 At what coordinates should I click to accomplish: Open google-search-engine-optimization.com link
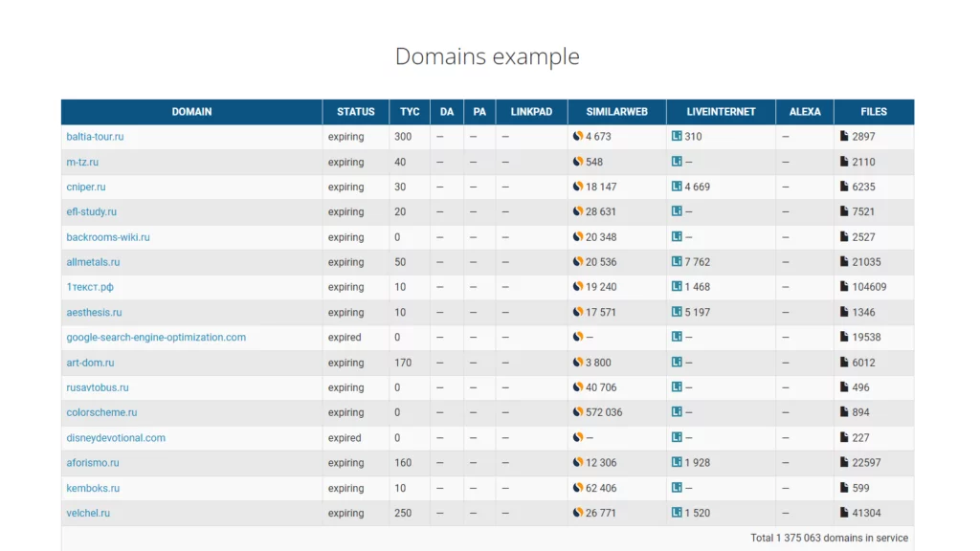(x=156, y=338)
